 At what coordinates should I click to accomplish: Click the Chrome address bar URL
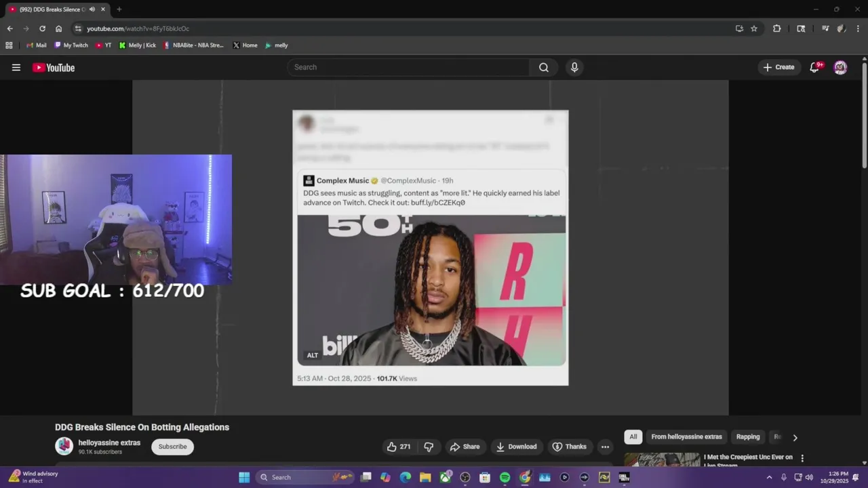coord(138,28)
